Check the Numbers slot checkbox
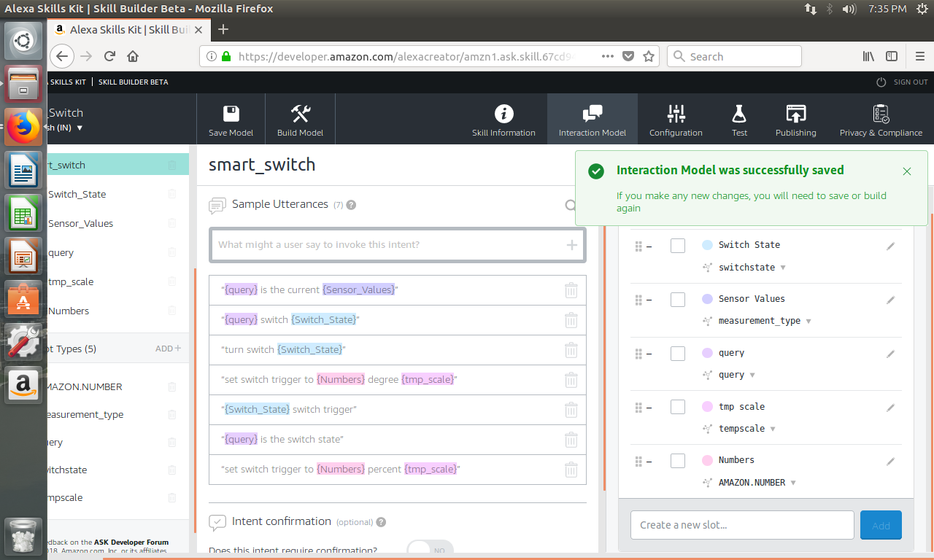934x560 pixels. pyautogui.click(x=678, y=461)
